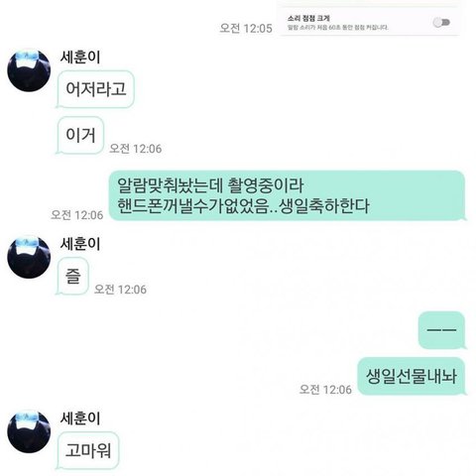Click the 오전 12:06 timestamp beside 즐
Image resolution: width=476 pixels, height=476 pixels.
[x=120, y=290]
